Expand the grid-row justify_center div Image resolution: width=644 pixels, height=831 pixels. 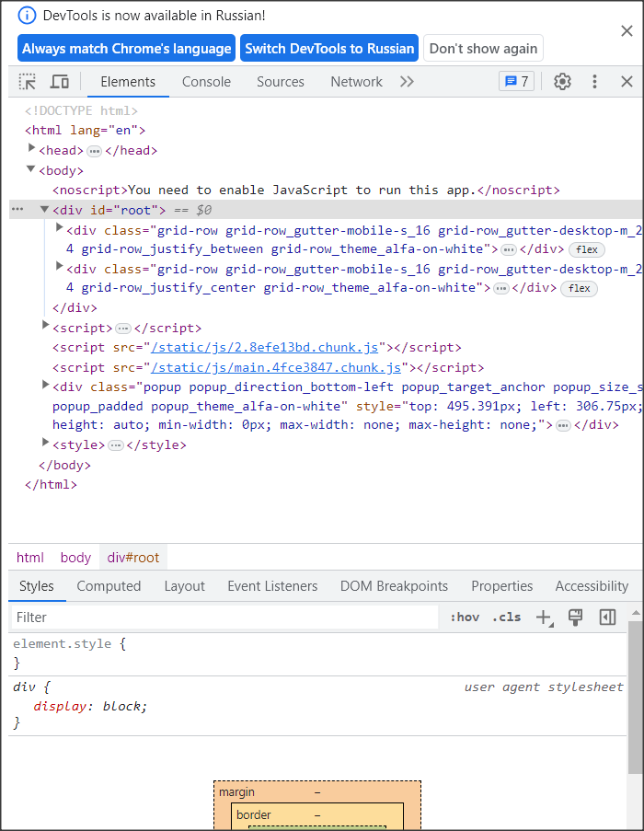pos(59,266)
